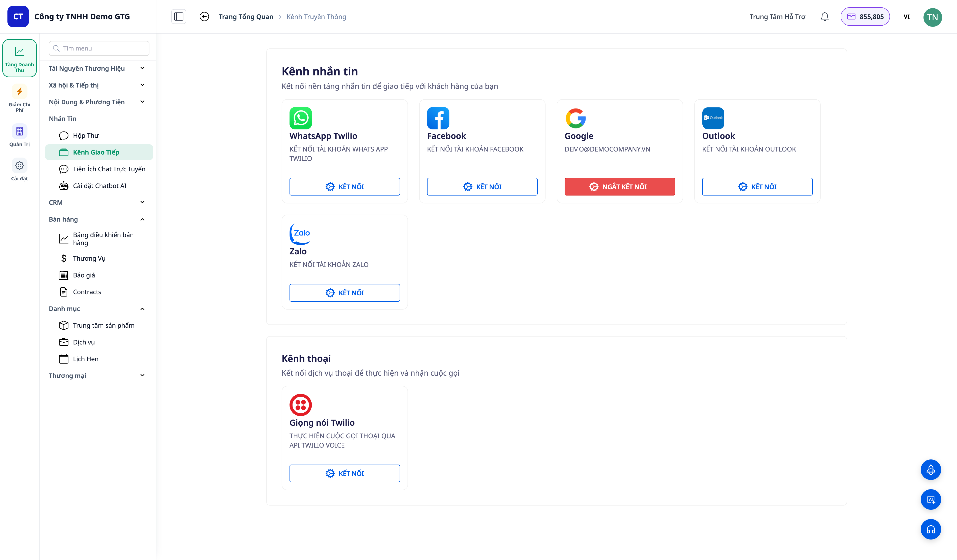Click the Lịch Hẹn calendar icon
The height and width of the screenshot is (560, 957).
pyautogui.click(x=64, y=359)
